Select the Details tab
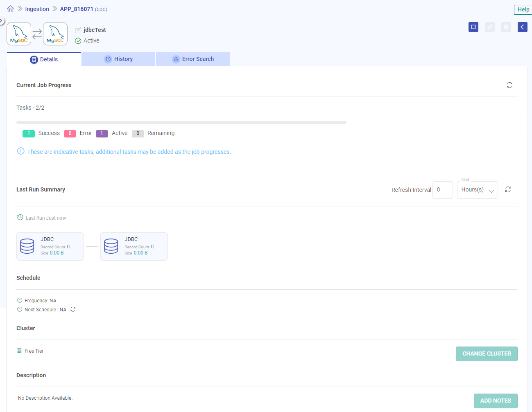The image size is (532, 412). coord(44,59)
